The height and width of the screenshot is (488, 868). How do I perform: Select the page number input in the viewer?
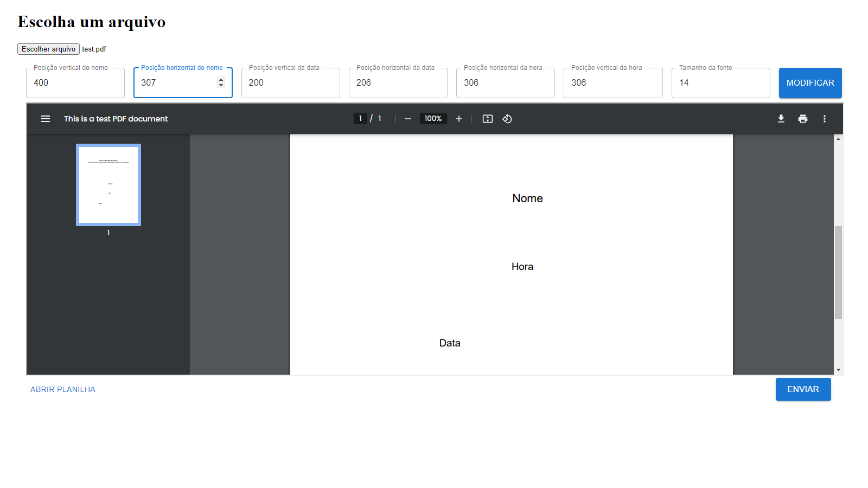[360, 118]
